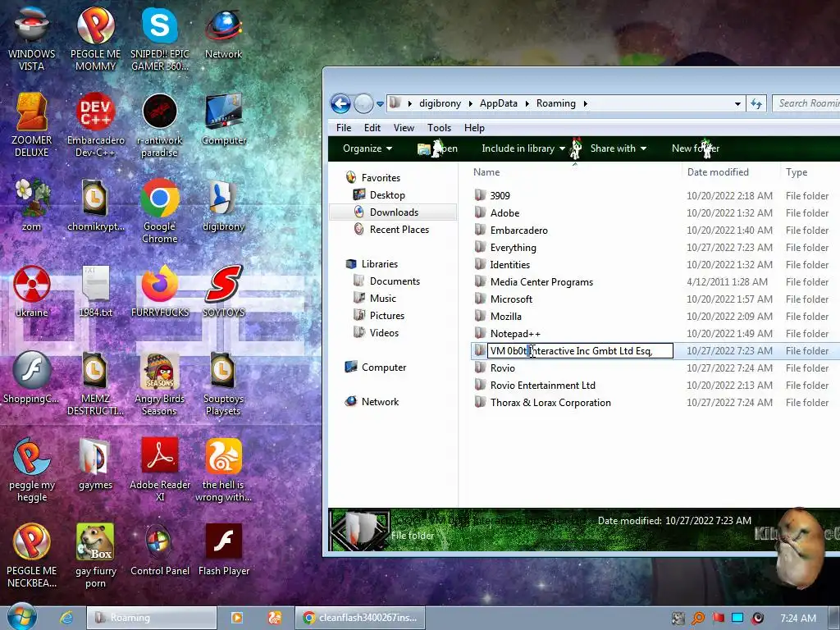Select the Network desktop shortcut
The width and height of the screenshot is (840, 630).
(223, 32)
